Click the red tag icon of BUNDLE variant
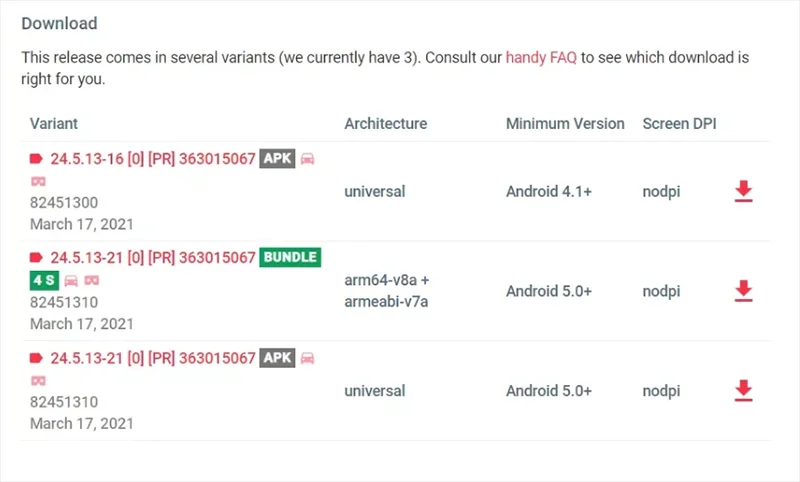800x482 pixels. pos(36,258)
